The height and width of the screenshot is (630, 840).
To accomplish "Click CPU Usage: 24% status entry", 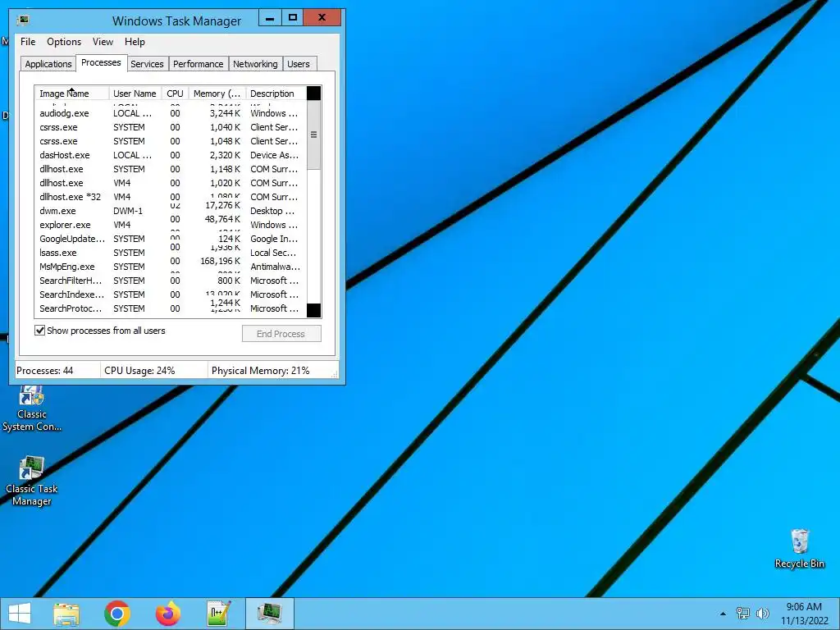I will [139, 370].
